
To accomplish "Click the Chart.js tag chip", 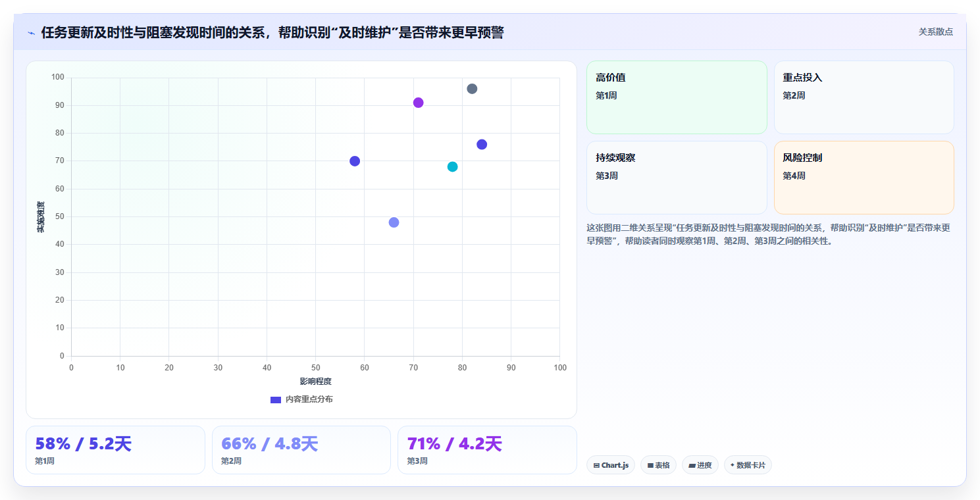I will 611,465.
